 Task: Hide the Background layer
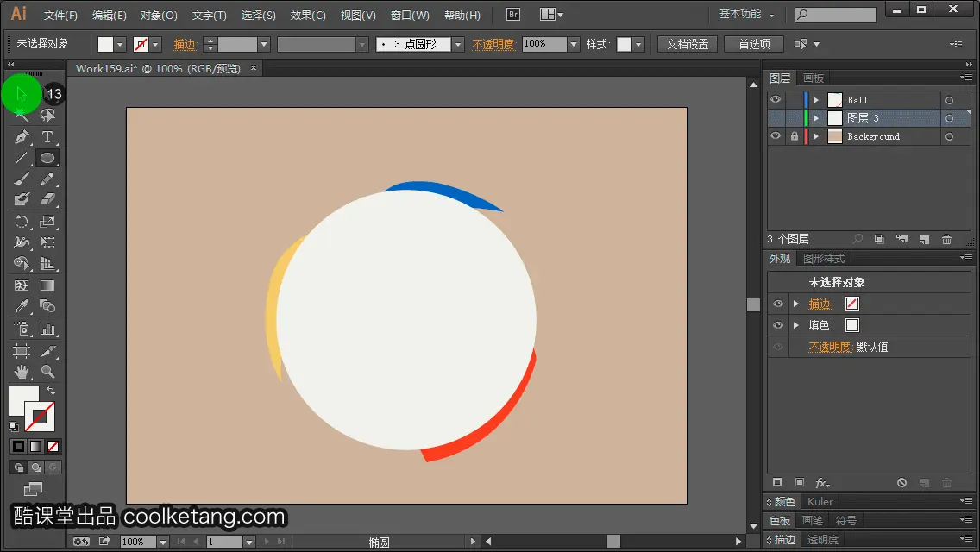pyautogui.click(x=776, y=135)
